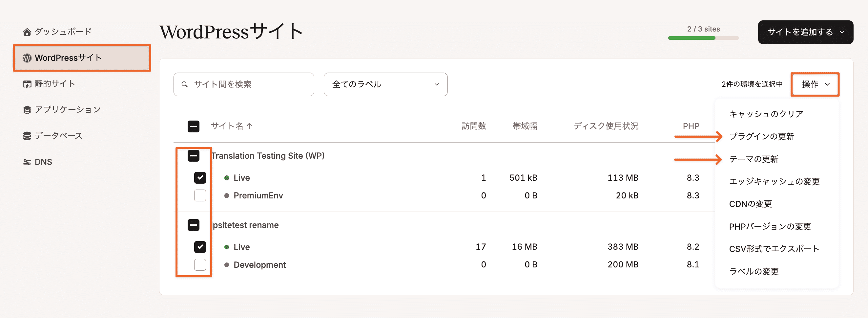Select PHPバージョンの変更 menu entry
Image resolution: width=868 pixels, height=318 pixels.
[x=770, y=227]
